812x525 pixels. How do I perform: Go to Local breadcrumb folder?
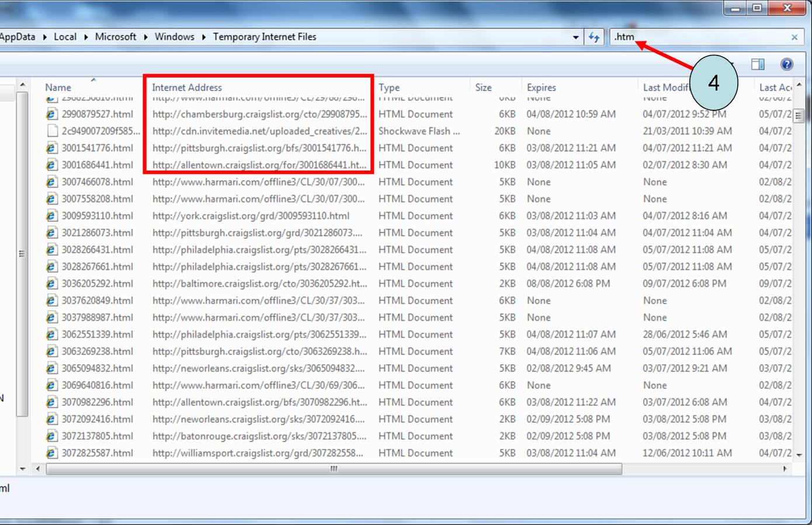[x=65, y=37]
